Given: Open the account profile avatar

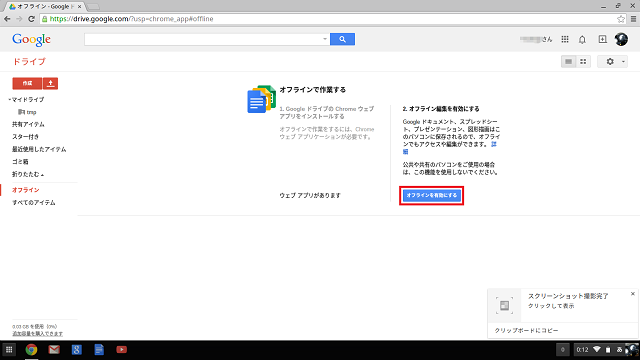Looking at the screenshot, I should click(621, 39).
